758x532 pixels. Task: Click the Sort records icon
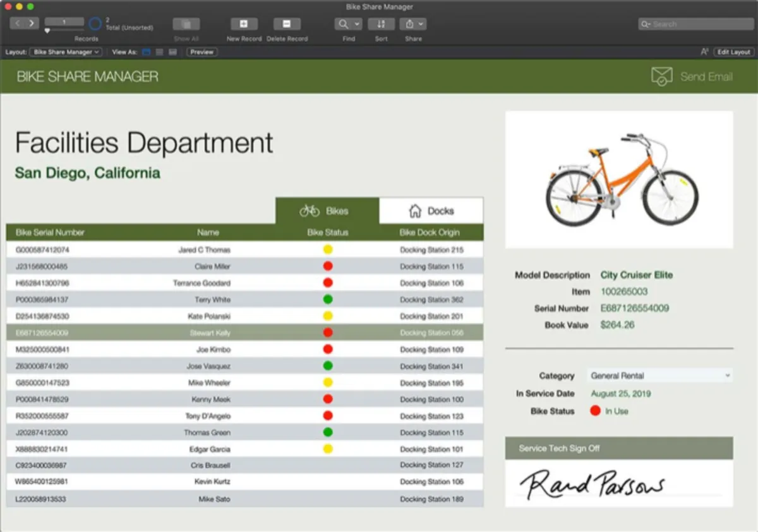coord(381,24)
